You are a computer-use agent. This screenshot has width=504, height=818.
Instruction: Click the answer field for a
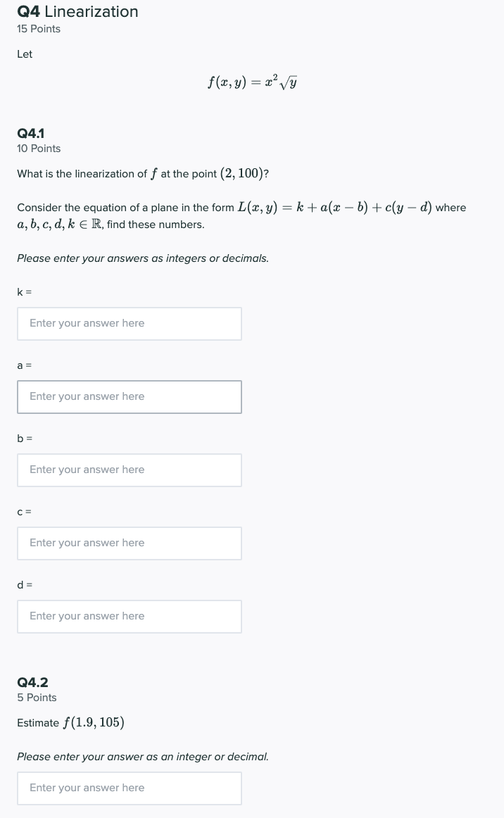[129, 396]
